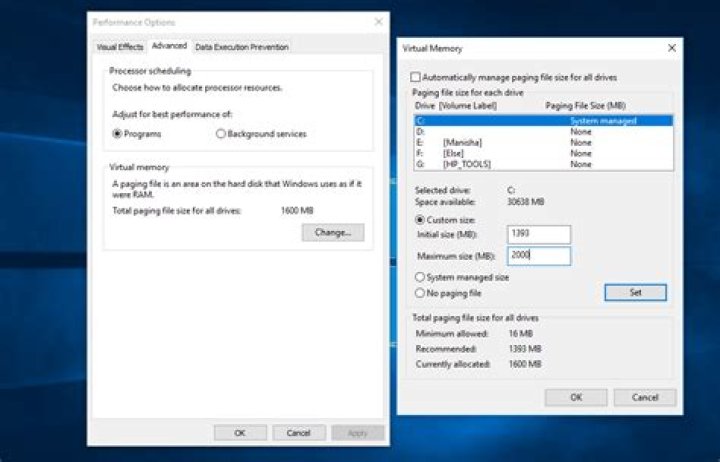Close the Virtual Memory dialog
Screen dimensions: 720x462
click(672, 48)
